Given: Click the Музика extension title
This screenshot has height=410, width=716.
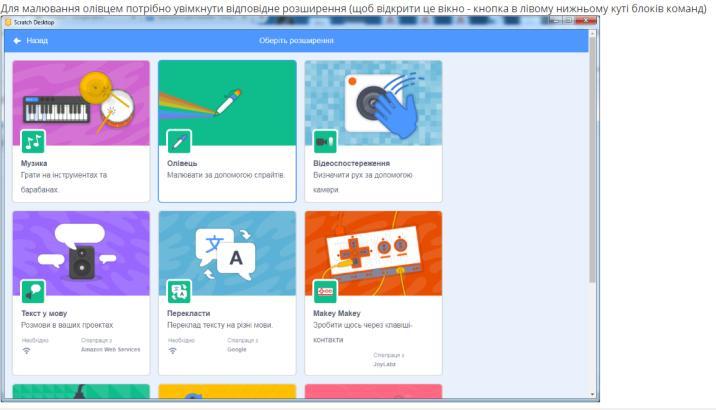Looking at the screenshot, I should [x=34, y=163].
